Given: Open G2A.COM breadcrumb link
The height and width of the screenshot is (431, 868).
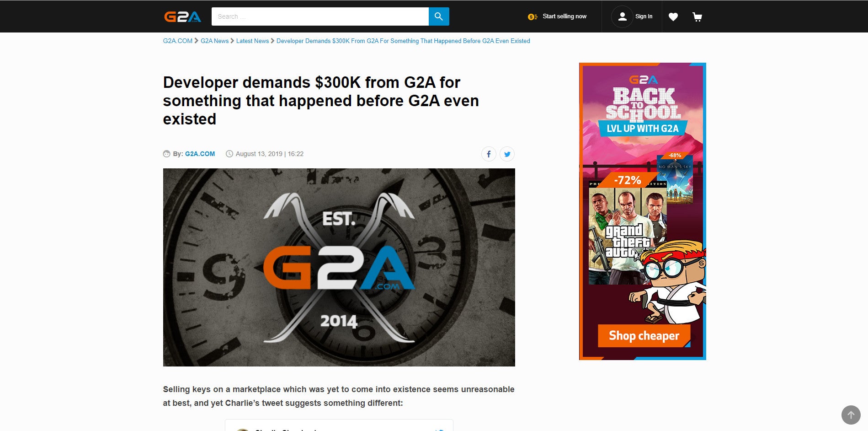Looking at the screenshot, I should coord(178,41).
